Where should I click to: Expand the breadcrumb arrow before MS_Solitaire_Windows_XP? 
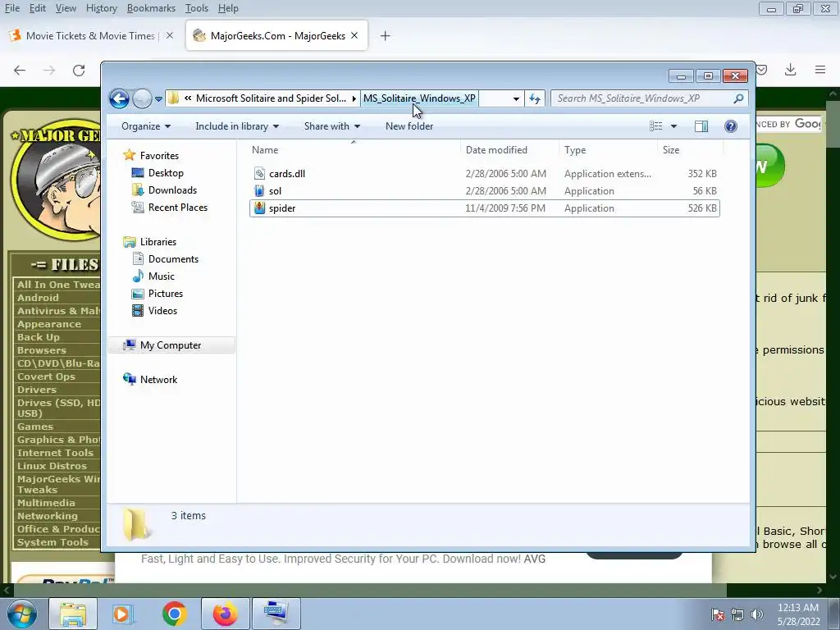354,98
